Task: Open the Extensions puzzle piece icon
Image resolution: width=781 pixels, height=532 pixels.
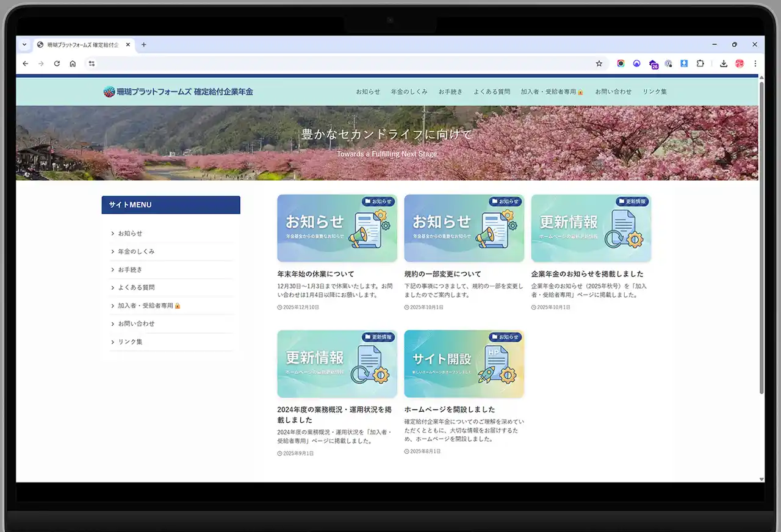Action: pos(700,63)
